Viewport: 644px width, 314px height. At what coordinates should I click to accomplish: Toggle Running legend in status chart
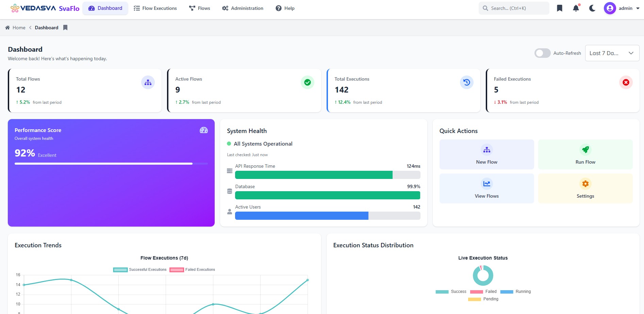[x=516, y=292]
